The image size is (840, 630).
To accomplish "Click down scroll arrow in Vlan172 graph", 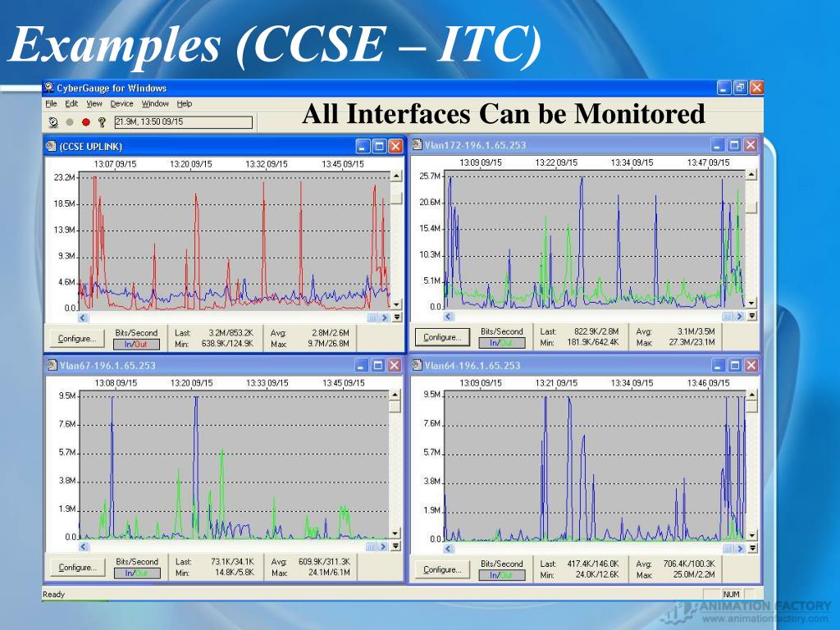I will click(751, 304).
